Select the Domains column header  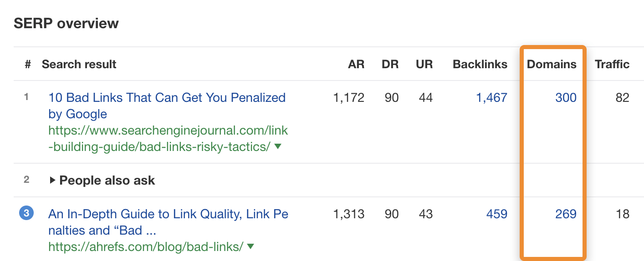pos(552,64)
